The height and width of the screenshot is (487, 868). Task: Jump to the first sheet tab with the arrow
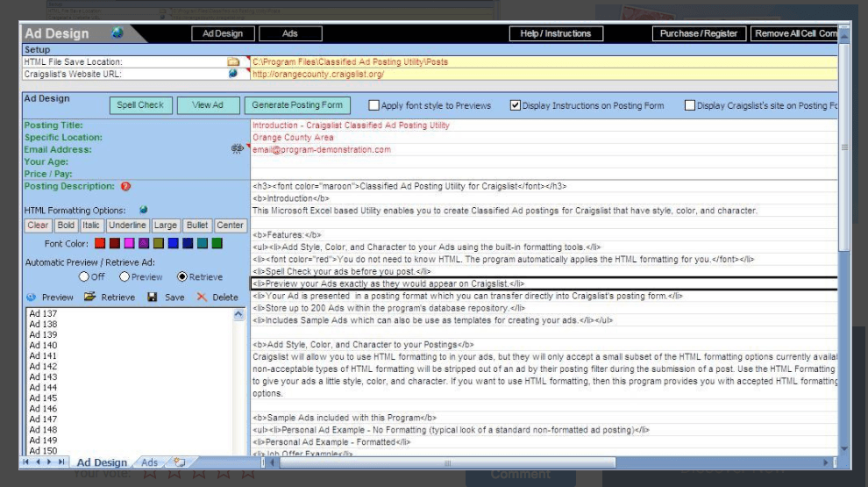coord(26,462)
